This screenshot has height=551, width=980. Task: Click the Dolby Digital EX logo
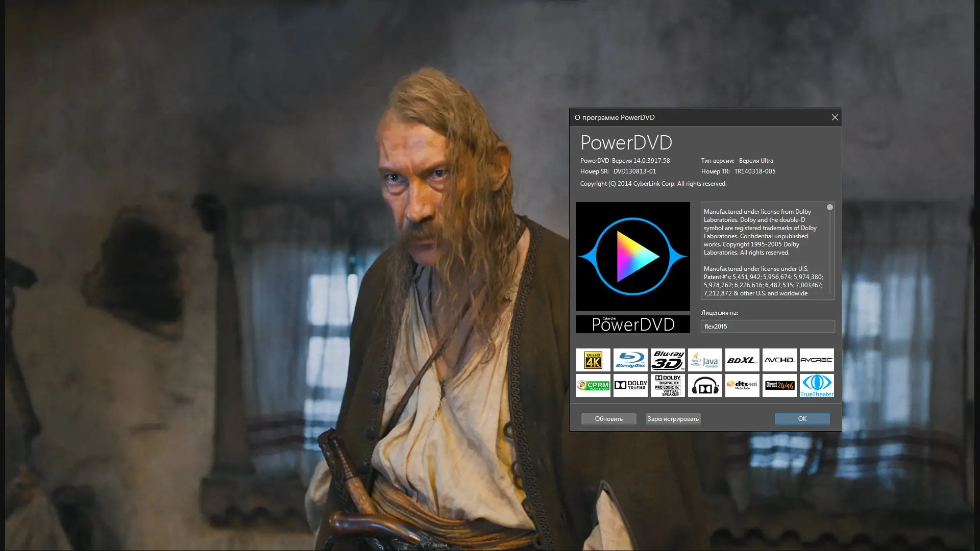(x=668, y=385)
